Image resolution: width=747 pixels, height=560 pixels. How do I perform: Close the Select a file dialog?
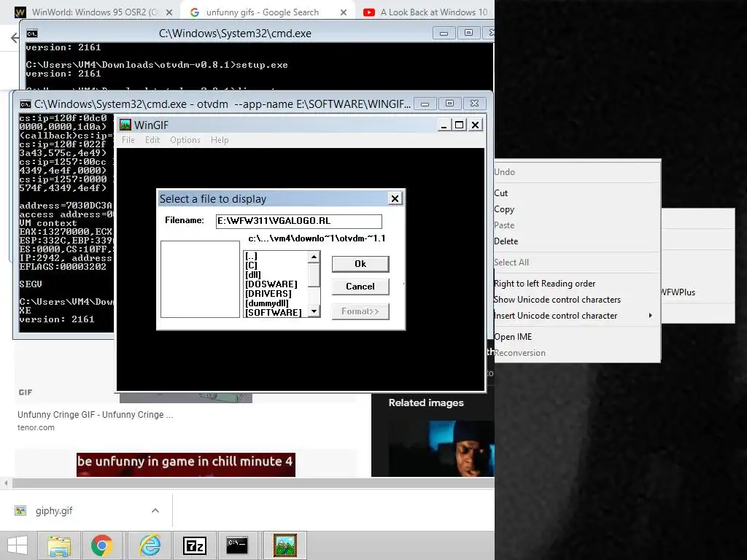point(395,198)
